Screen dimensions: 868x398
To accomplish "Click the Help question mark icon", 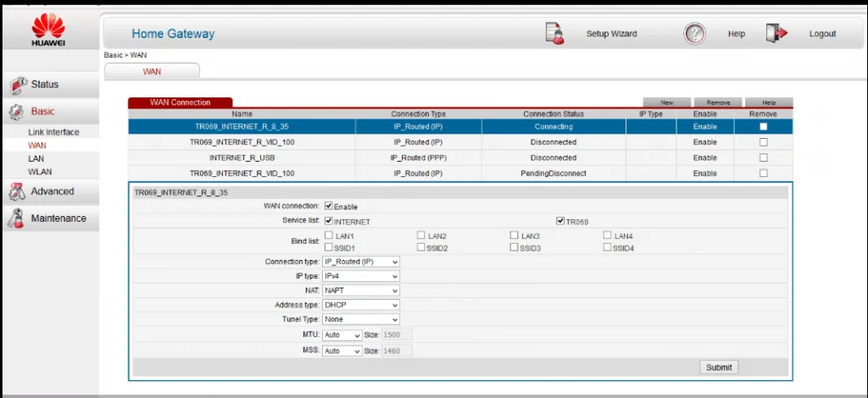I will click(694, 34).
